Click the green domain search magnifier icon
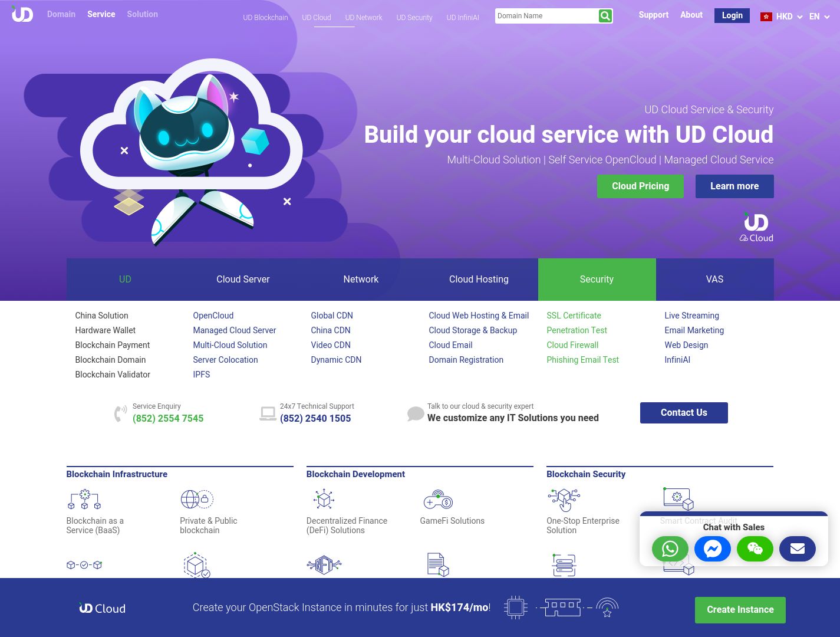 pyautogui.click(x=605, y=16)
